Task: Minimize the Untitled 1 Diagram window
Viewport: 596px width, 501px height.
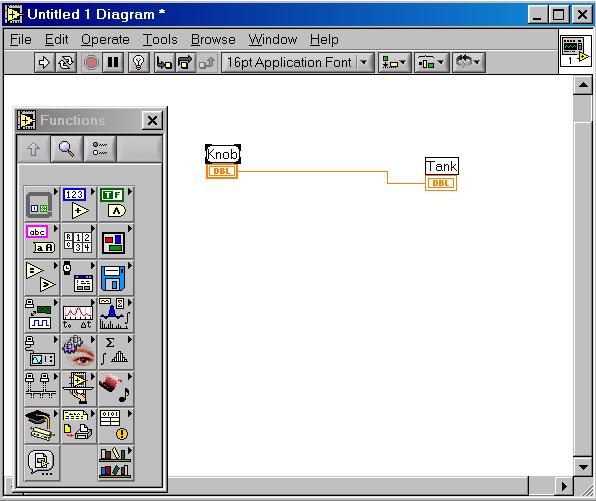Action: tap(537, 15)
